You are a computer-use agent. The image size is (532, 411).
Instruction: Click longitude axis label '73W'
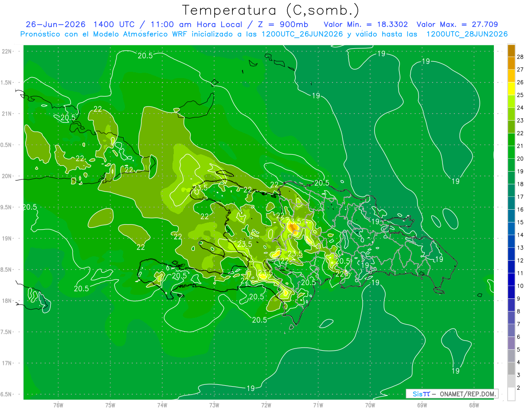[x=214, y=405]
